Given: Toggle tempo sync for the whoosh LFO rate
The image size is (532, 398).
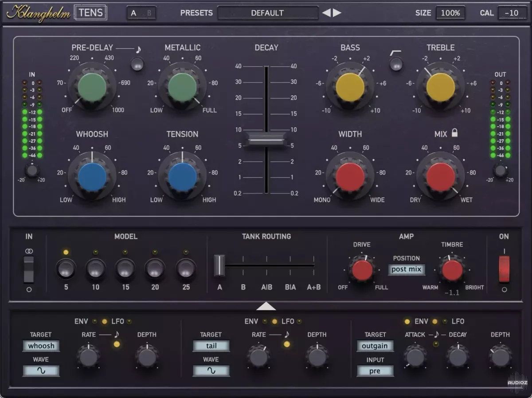Looking at the screenshot, I should (x=117, y=344).
